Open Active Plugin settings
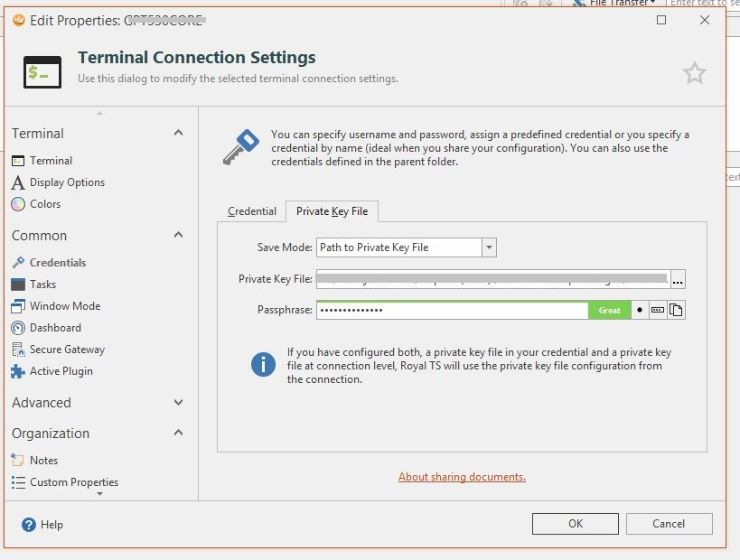This screenshot has width=740, height=560. pyautogui.click(x=61, y=371)
